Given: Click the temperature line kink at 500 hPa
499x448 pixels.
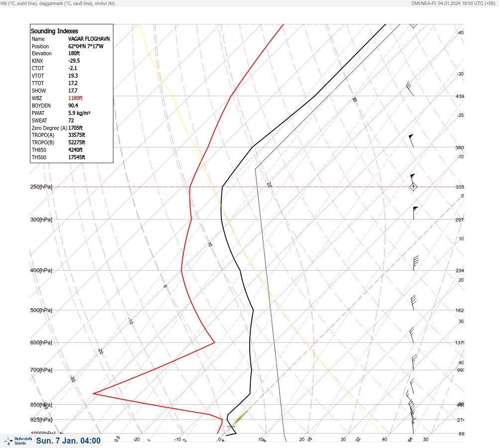Looking at the screenshot, I should [253, 310].
